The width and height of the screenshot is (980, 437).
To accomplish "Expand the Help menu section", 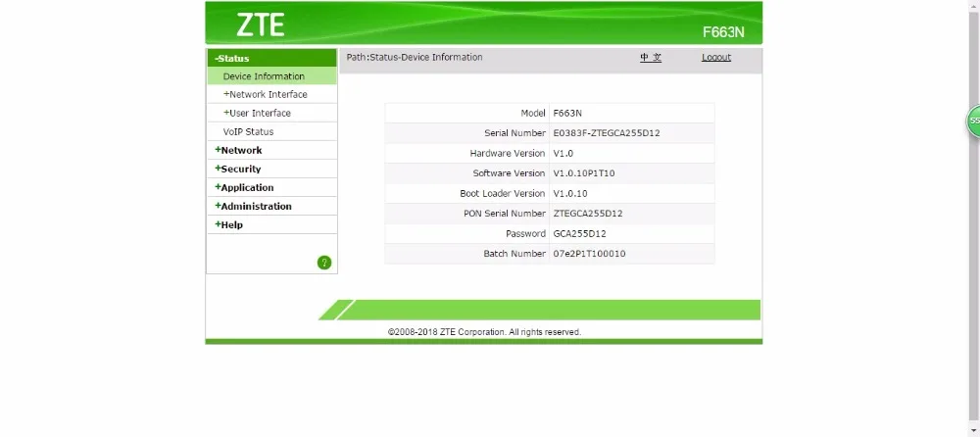I will click(x=228, y=225).
